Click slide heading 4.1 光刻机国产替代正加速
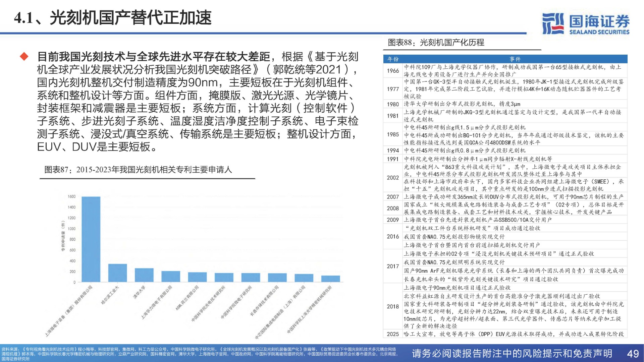The height and width of the screenshot is (362, 644). [x=113, y=18]
